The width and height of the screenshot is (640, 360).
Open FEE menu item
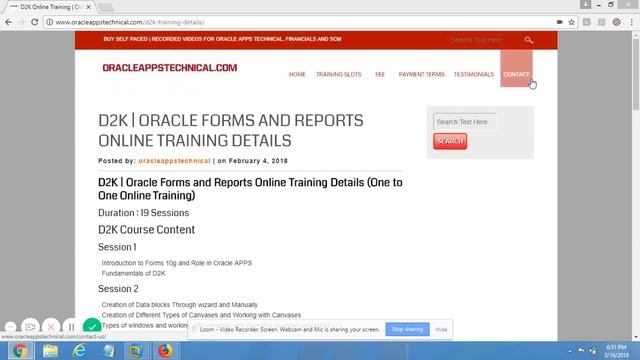point(380,74)
